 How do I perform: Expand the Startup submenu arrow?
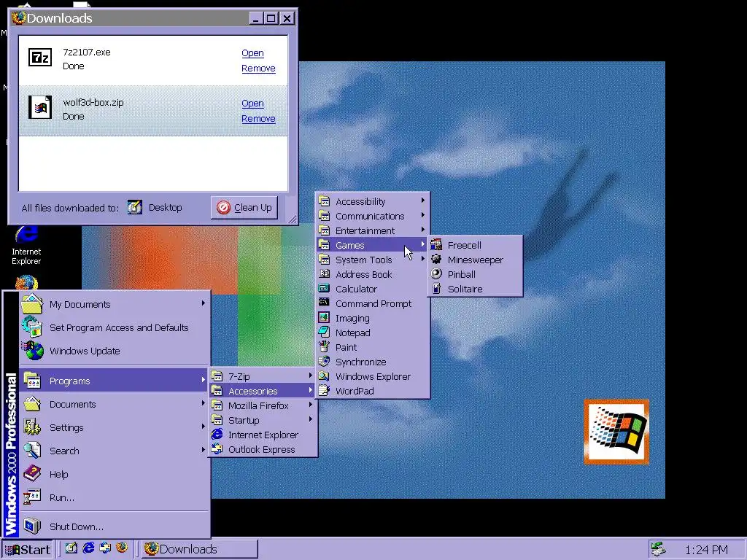(311, 419)
